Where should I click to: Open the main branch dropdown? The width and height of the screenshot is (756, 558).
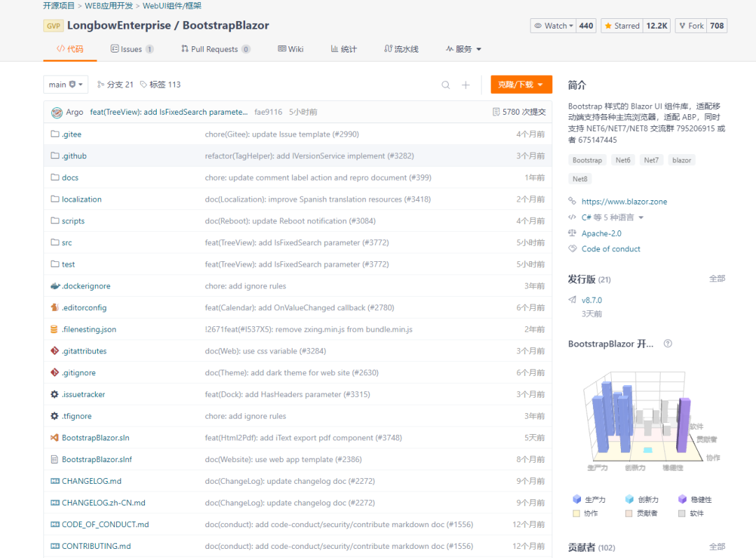pyautogui.click(x=66, y=85)
